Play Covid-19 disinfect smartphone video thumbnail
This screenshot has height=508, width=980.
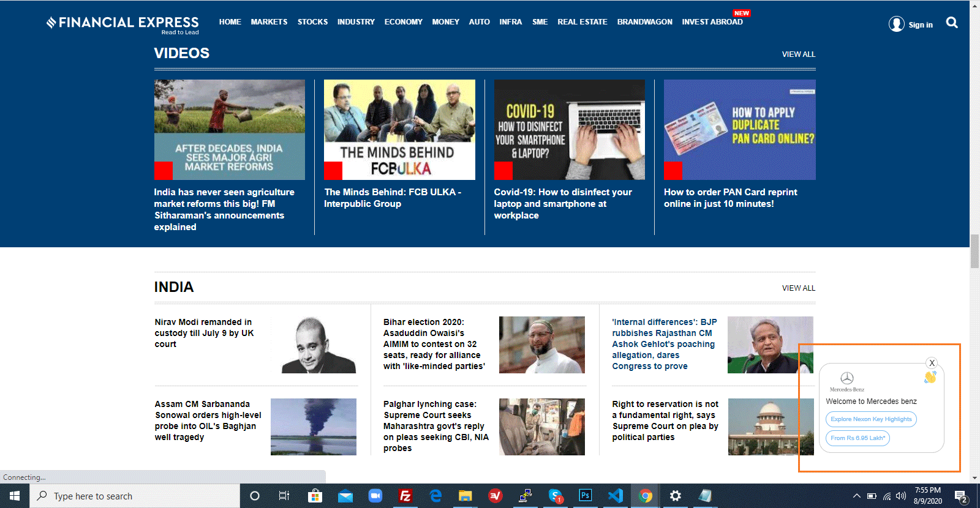coord(569,130)
